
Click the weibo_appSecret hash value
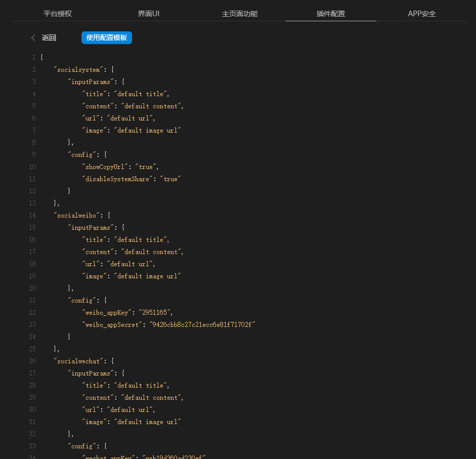coord(202,325)
